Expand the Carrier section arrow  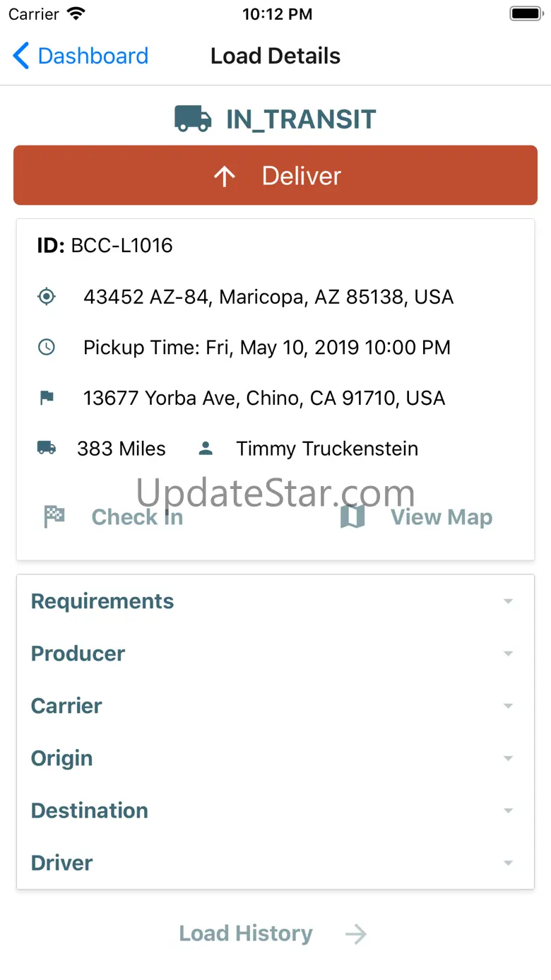coord(508,706)
